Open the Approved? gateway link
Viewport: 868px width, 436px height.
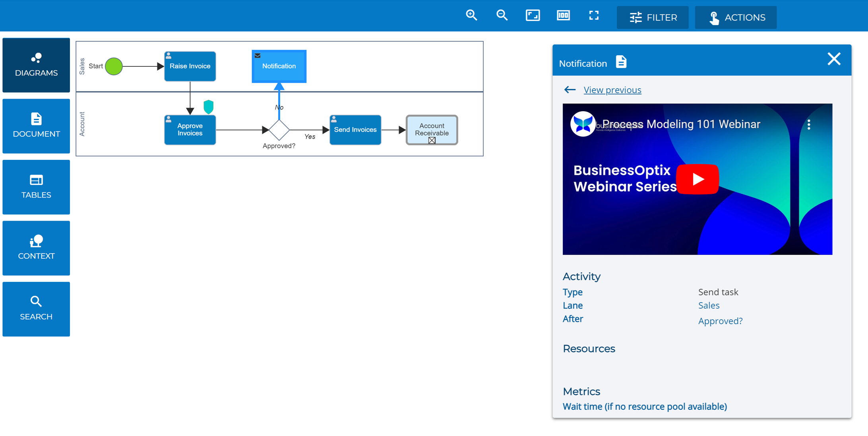(720, 321)
